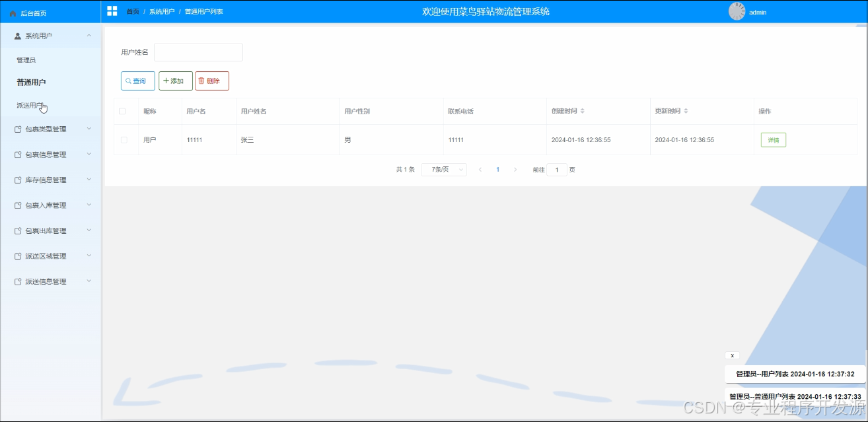The height and width of the screenshot is (422, 868).
Task: Click the grid menu icon in header
Action: point(112,11)
